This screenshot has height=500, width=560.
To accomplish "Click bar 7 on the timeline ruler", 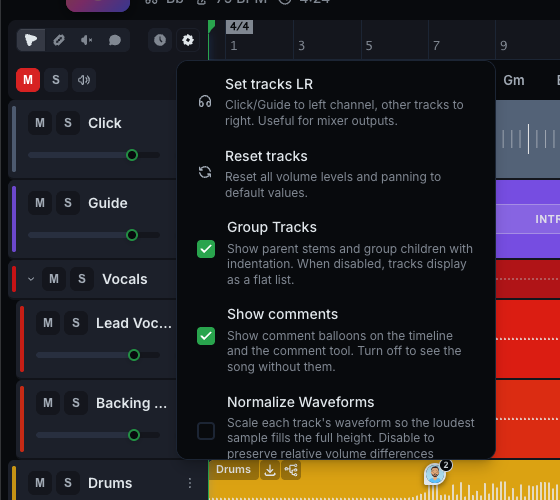I will [436, 46].
